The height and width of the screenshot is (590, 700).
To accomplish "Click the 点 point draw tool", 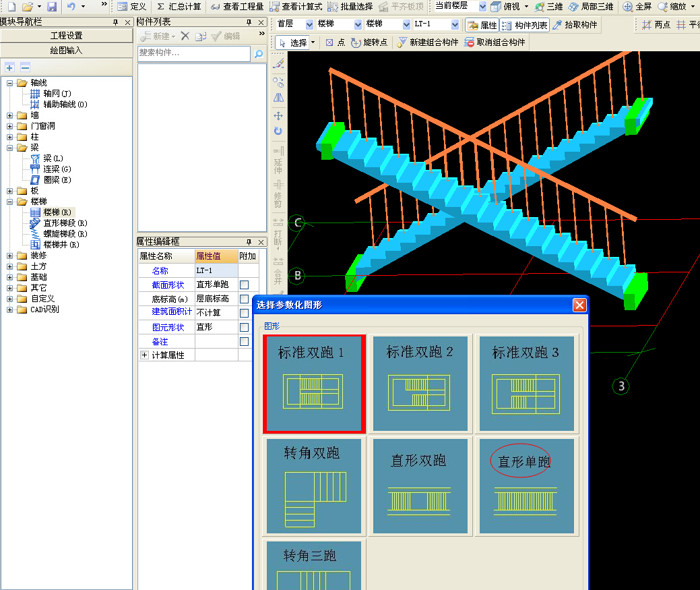I will coord(336,42).
